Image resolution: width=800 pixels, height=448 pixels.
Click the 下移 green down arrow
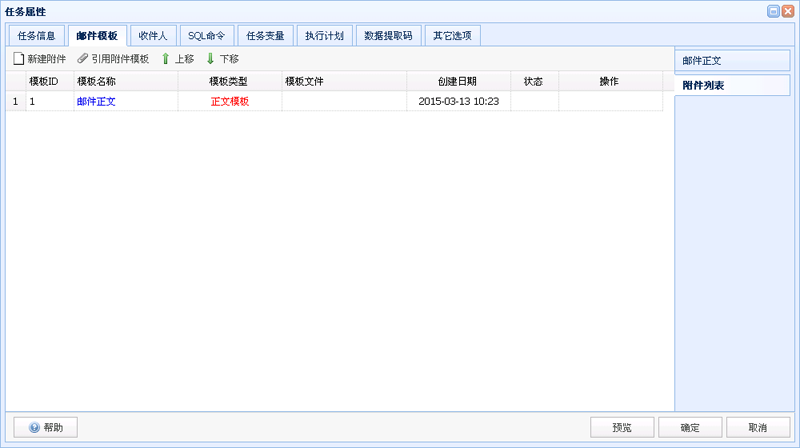[x=211, y=59]
